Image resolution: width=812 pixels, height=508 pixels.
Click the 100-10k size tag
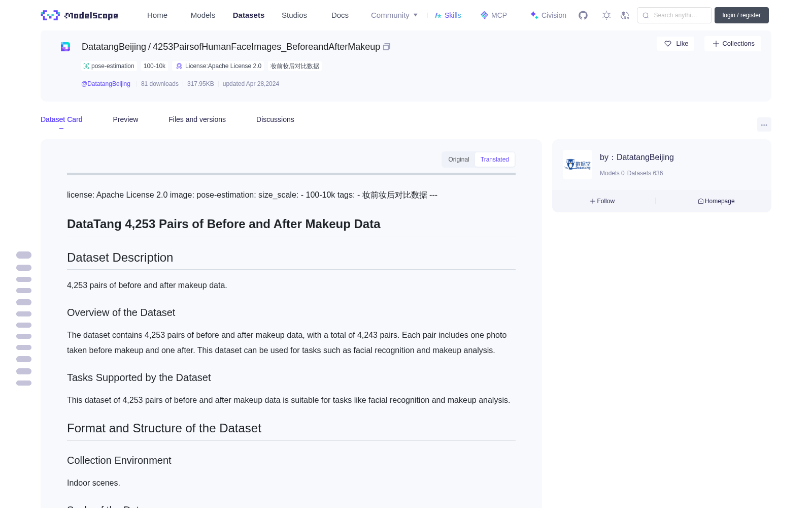(154, 66)
